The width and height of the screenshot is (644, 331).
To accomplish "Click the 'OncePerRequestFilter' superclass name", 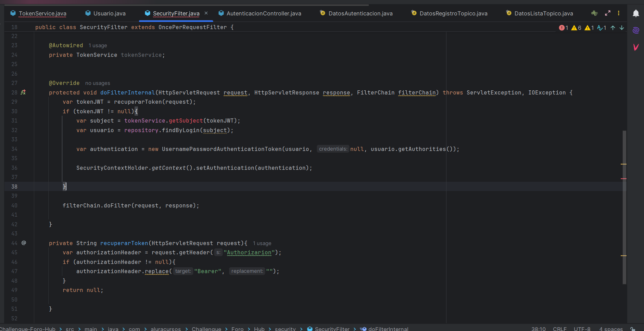I will coord(193,27).
